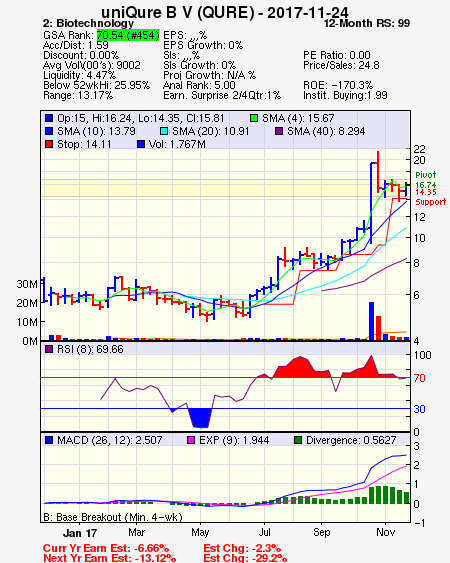Click the green Divergence legend marker
450x563 pixels.
click(298, 440)
